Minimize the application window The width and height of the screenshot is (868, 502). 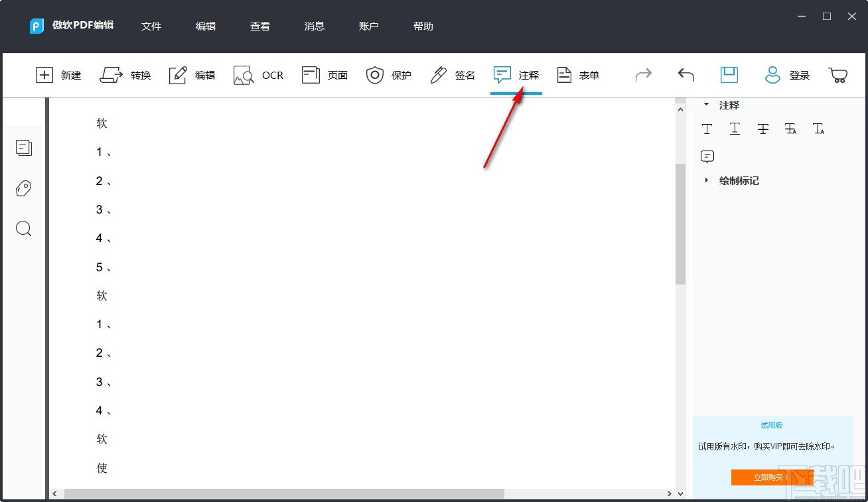tap(801, 17)
